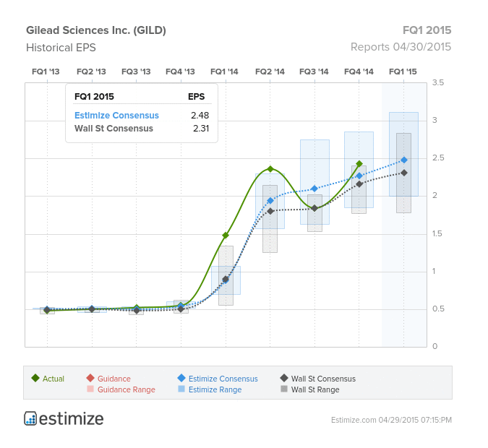This screenshot has width=488, height=448.
Task: Click the 0.5 y-axis label
Action: pos(438,309)
